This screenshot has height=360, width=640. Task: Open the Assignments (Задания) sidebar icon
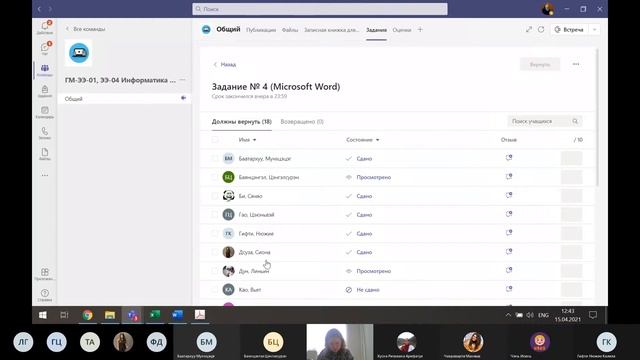(45, 91)
